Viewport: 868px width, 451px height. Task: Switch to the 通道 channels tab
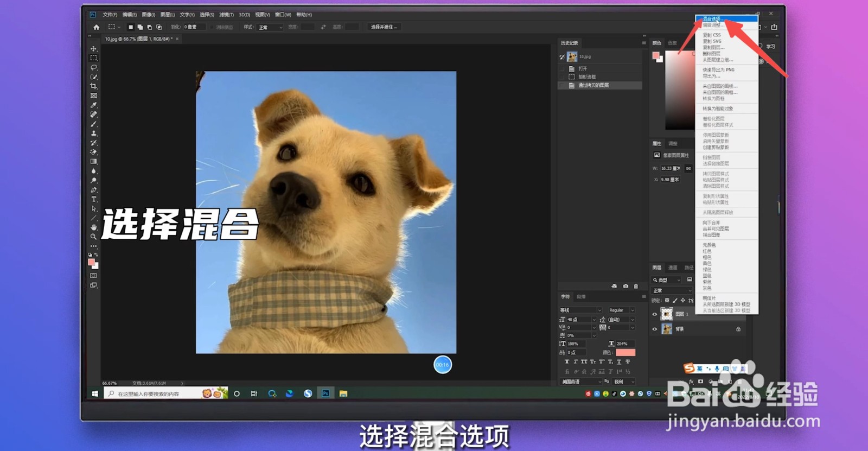coord(673,268)
